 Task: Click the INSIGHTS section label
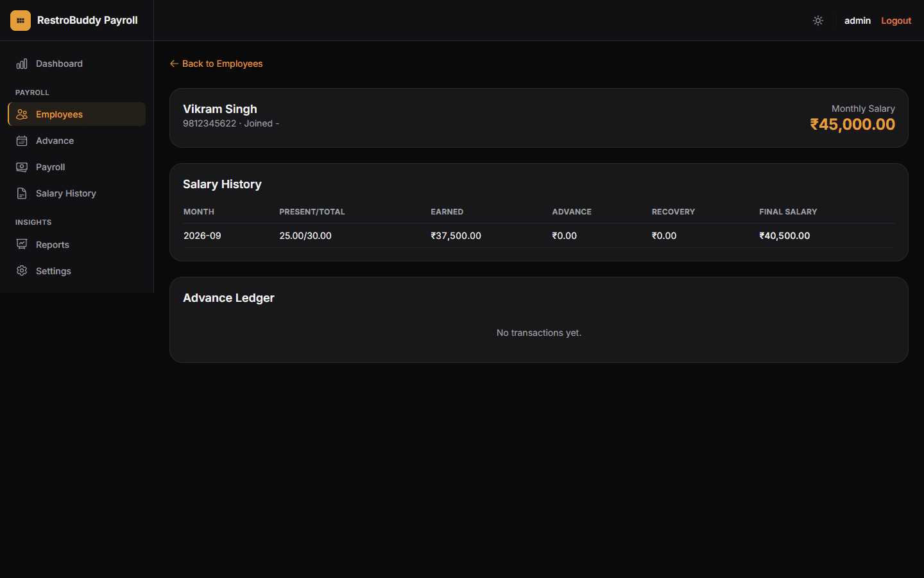click(x=33, y=222)
